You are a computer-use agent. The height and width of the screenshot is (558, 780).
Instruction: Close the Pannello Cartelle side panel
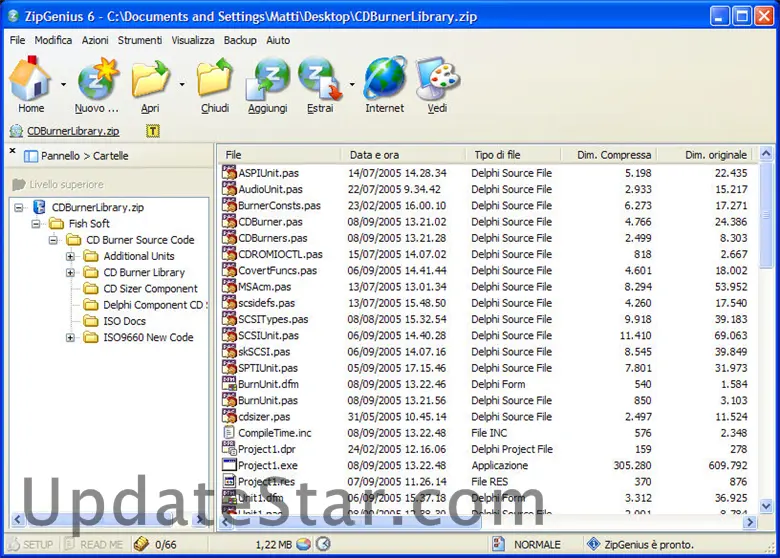tap(12, 150)
